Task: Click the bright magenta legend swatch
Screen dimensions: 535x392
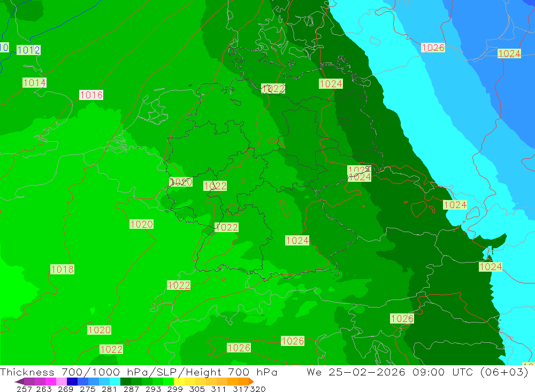Action: click(x=50, y=381)
